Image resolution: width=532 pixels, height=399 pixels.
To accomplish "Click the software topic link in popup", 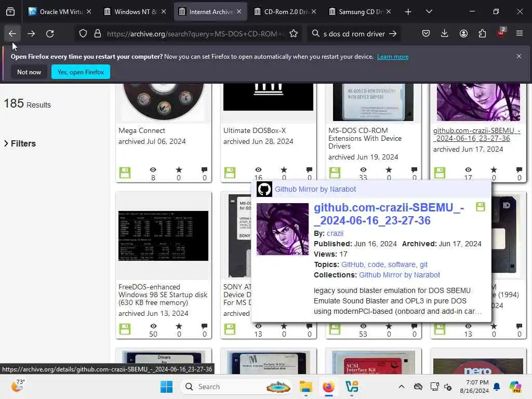I will tap(402, 264).
